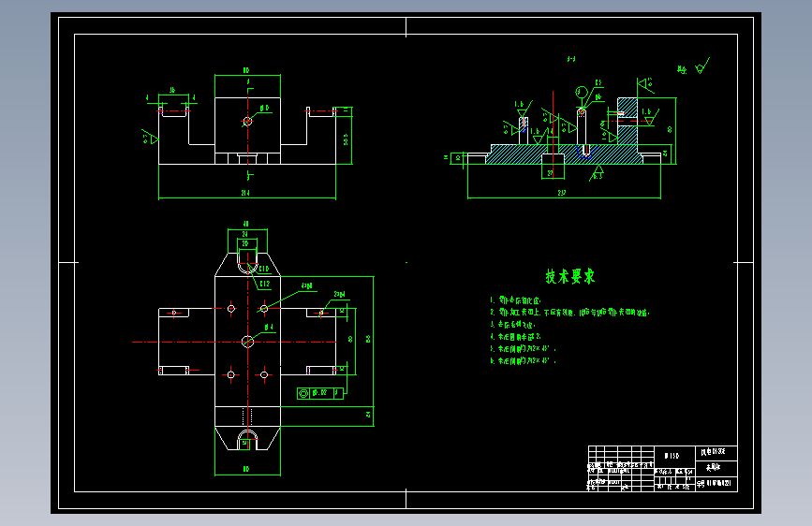Pick the lower-right small hole in plan view
812x526 pixels.
[x=264, y=374]
